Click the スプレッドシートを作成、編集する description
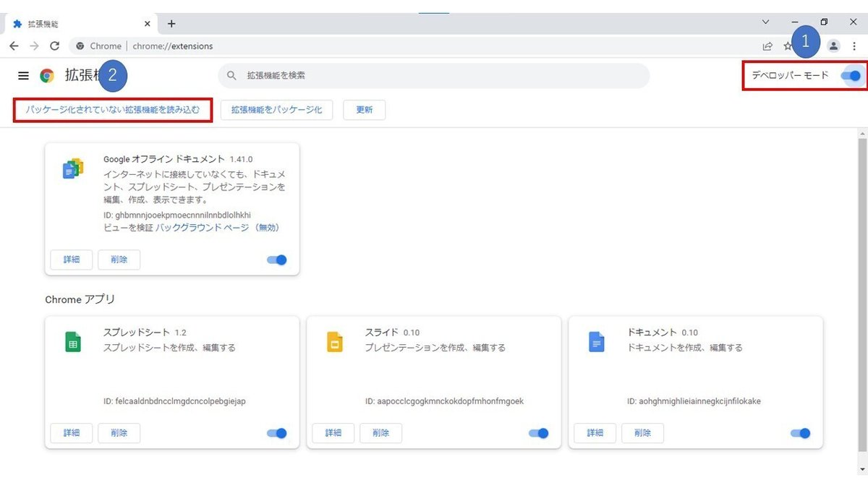Screen dimensions: 868x488 (x=169, y=348)
